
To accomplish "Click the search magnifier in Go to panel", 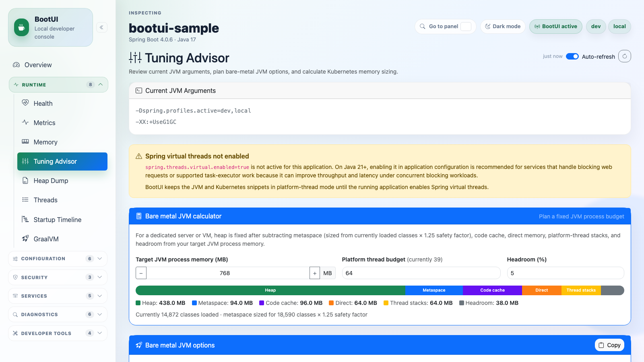I will click(423, 26).
